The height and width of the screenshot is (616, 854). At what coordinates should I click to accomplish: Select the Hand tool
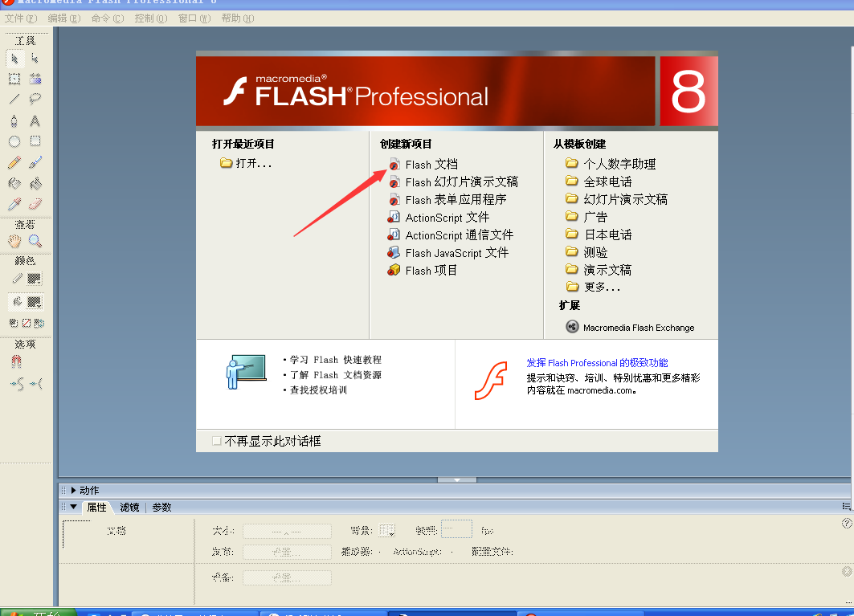click(x=14, y=241)
